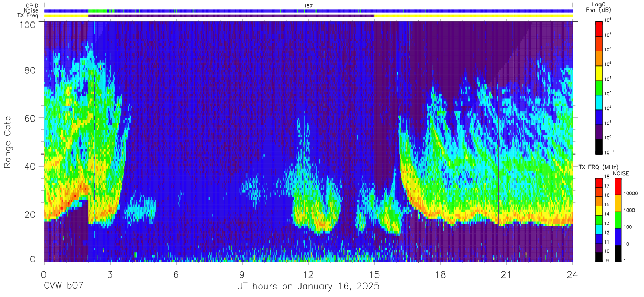Image resolution: width=644 pixels, height=297 pixels.
Task: Pick the green 13-14 MHz TX frequency swatch
Action: (599, 219)
